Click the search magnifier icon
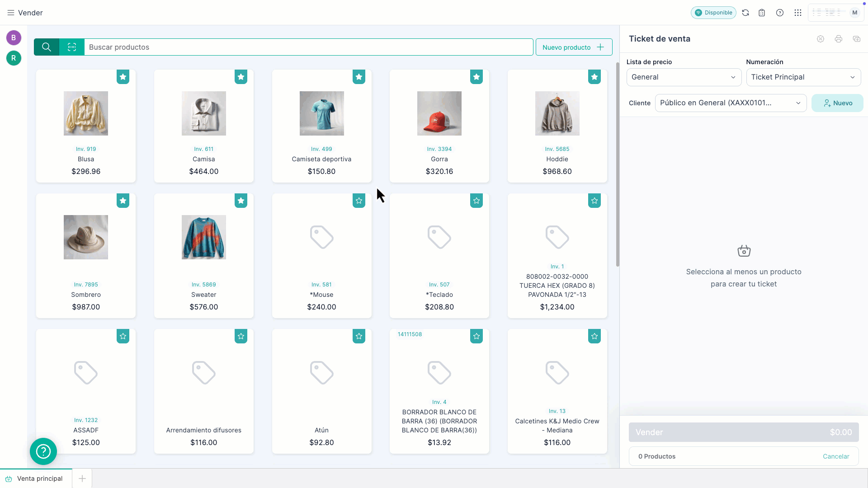This screenshot has width=868, height=488. [46, 47]
